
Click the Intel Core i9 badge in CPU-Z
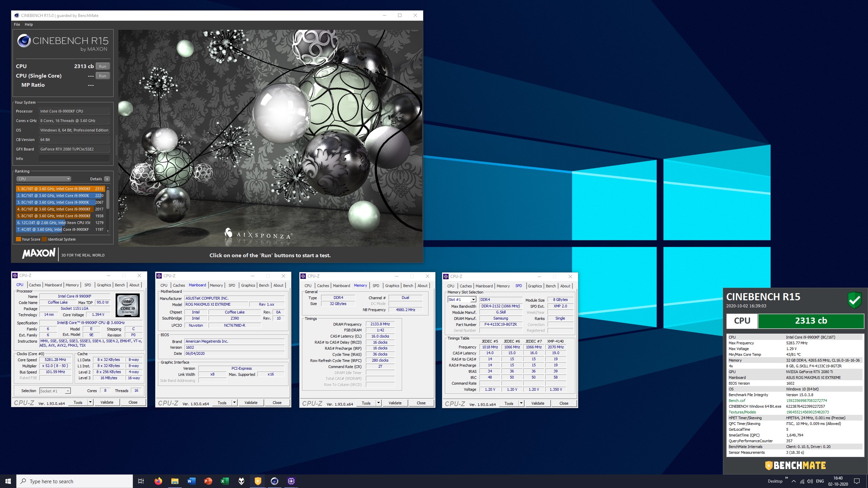pos(128,305)
